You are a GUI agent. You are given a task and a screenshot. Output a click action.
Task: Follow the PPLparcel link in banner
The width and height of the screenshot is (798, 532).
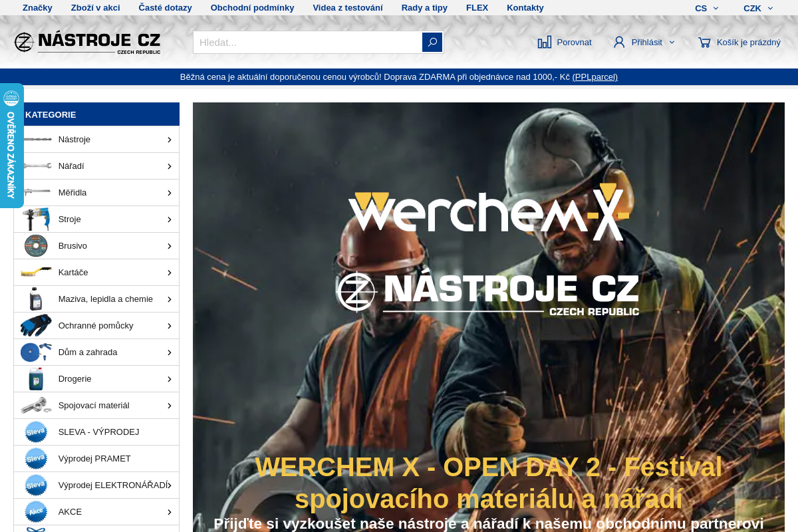coord(596,77)
